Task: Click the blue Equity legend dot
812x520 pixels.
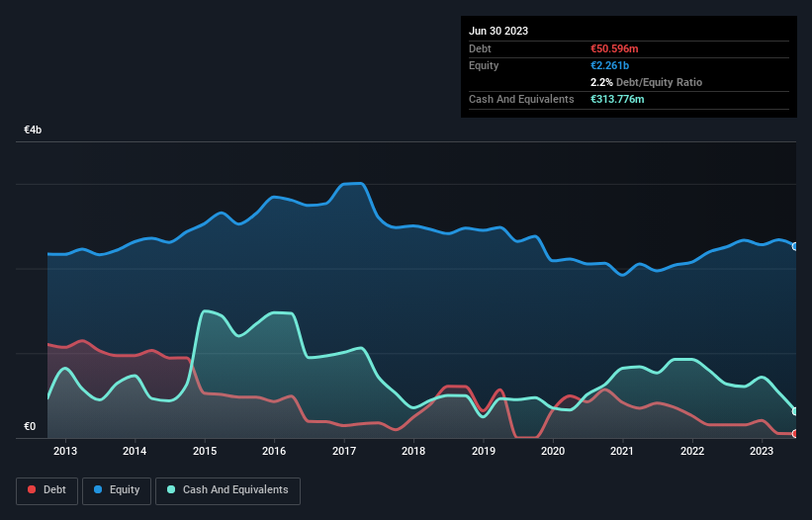Action: 98,489
